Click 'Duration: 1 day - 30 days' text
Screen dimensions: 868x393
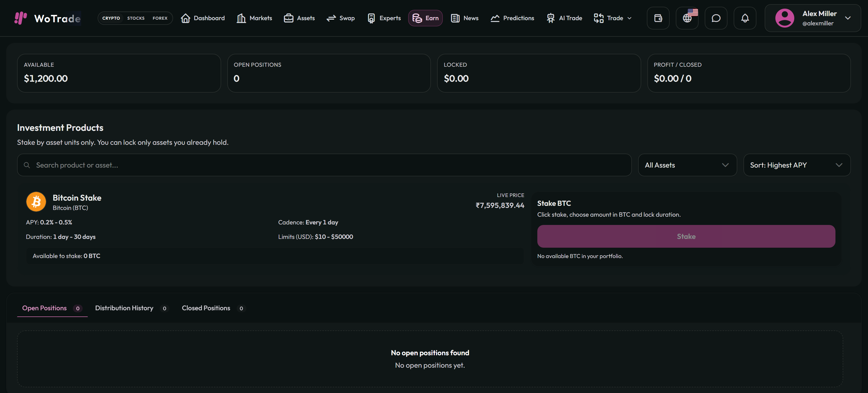[x=61, y=237]
